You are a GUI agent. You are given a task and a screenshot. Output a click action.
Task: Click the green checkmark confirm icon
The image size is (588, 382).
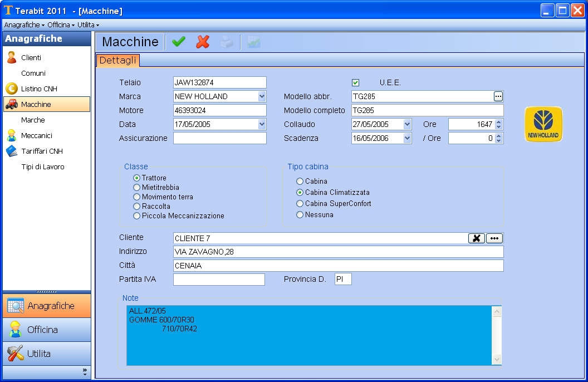click(179, 42)
